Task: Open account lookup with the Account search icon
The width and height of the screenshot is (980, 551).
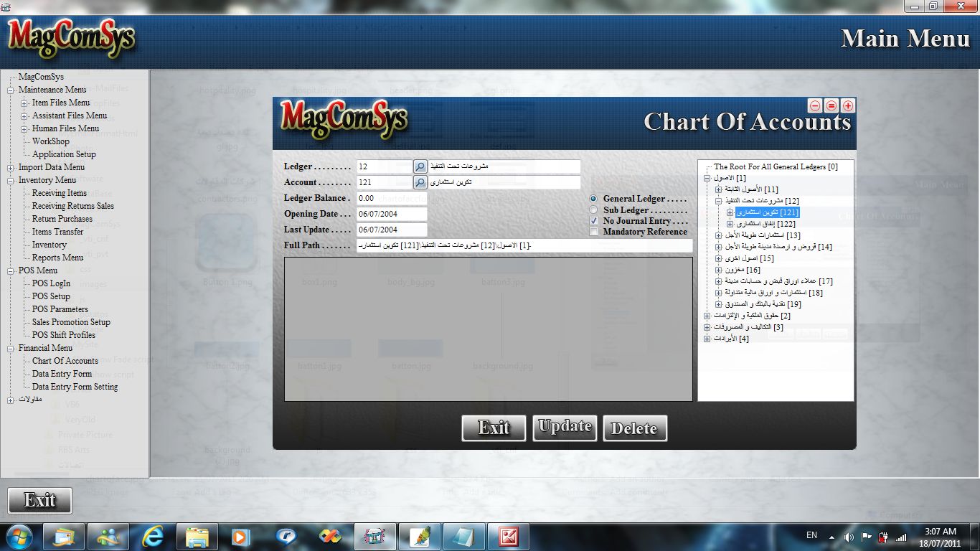Action: pos(420,182)
